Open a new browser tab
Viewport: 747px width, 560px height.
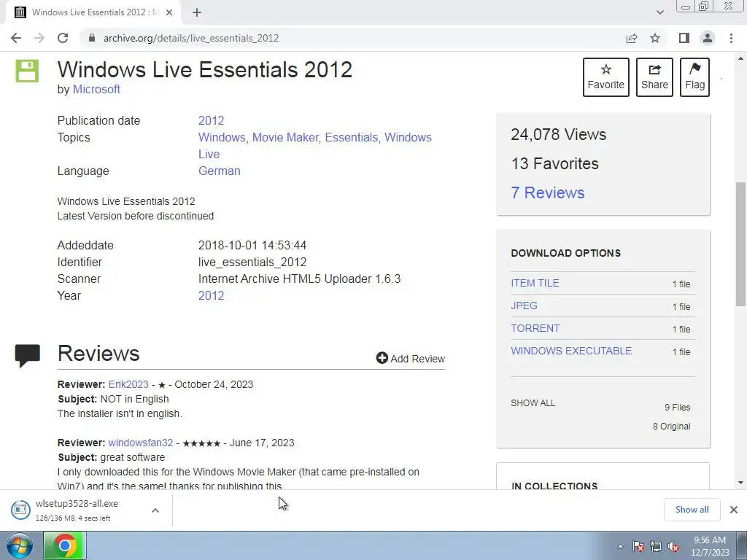(x=197, y=12)
